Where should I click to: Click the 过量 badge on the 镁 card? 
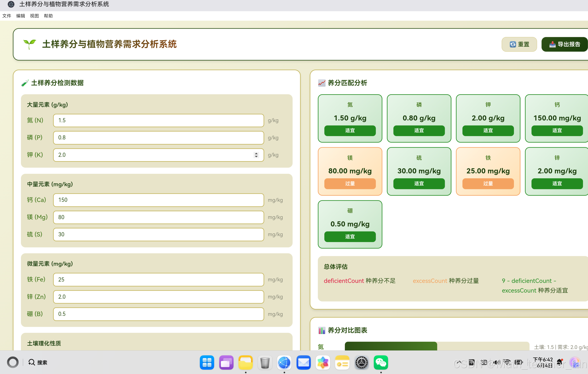tap(350, 183)
